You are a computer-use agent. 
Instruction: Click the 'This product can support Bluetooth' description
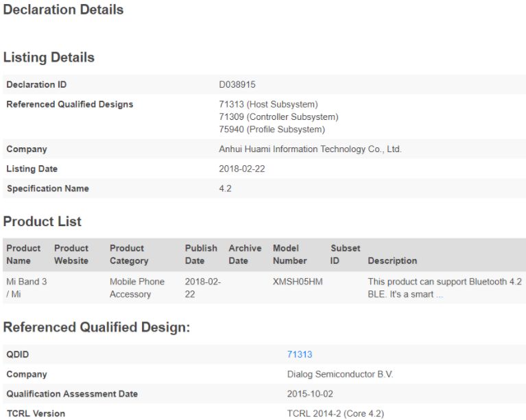(444, 288)
